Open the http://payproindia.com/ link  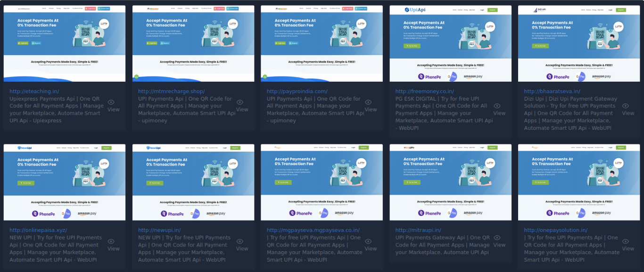pyautogui.click(x=297, y=91)
